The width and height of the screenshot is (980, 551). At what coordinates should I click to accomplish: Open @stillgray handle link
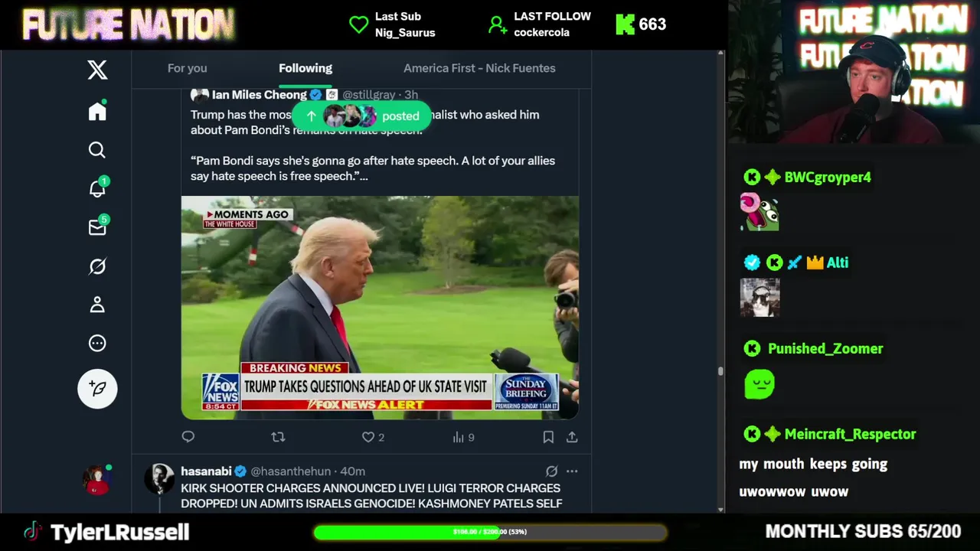(369, 95)
